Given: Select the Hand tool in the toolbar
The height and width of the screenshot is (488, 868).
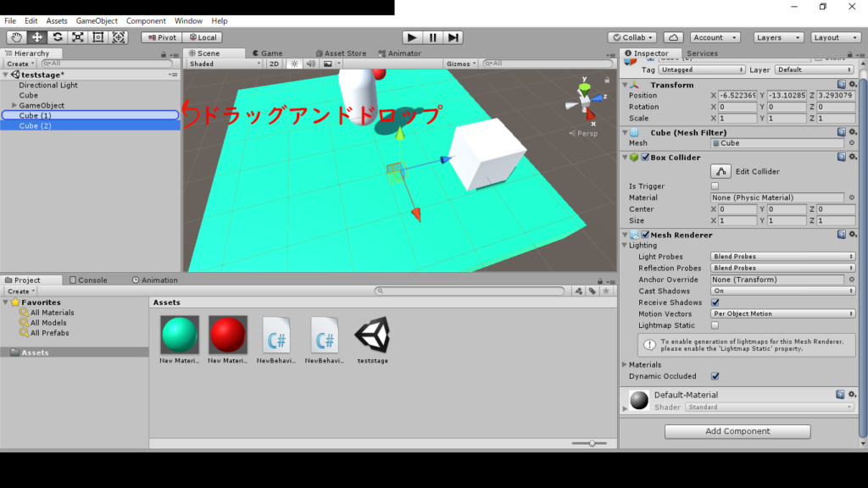Looking at the screenshot, I should [x=16, y=37].
